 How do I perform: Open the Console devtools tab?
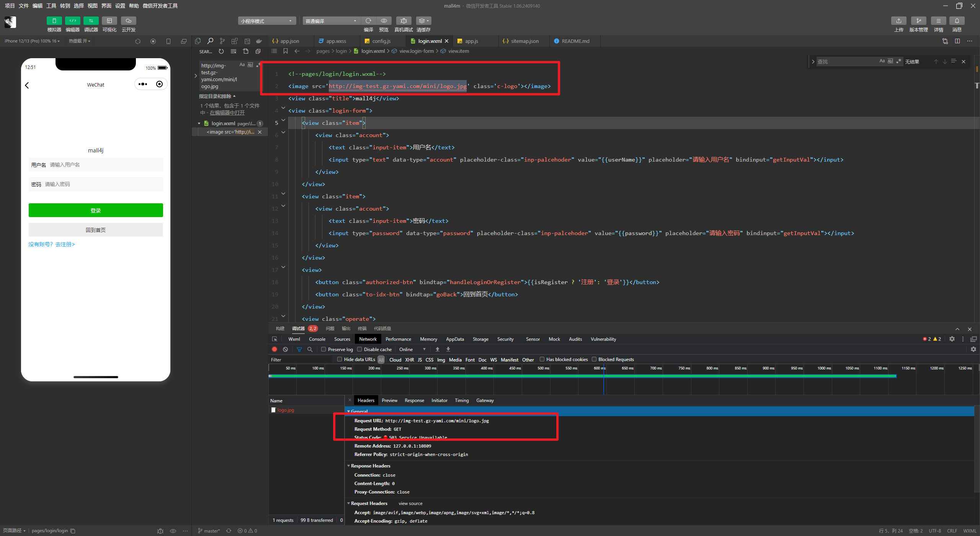[x=317, y=339]
